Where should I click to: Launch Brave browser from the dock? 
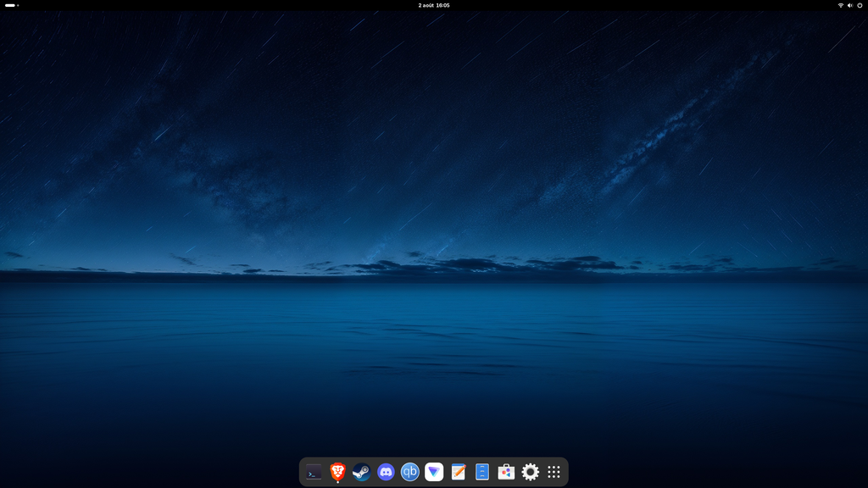(337, 472)
